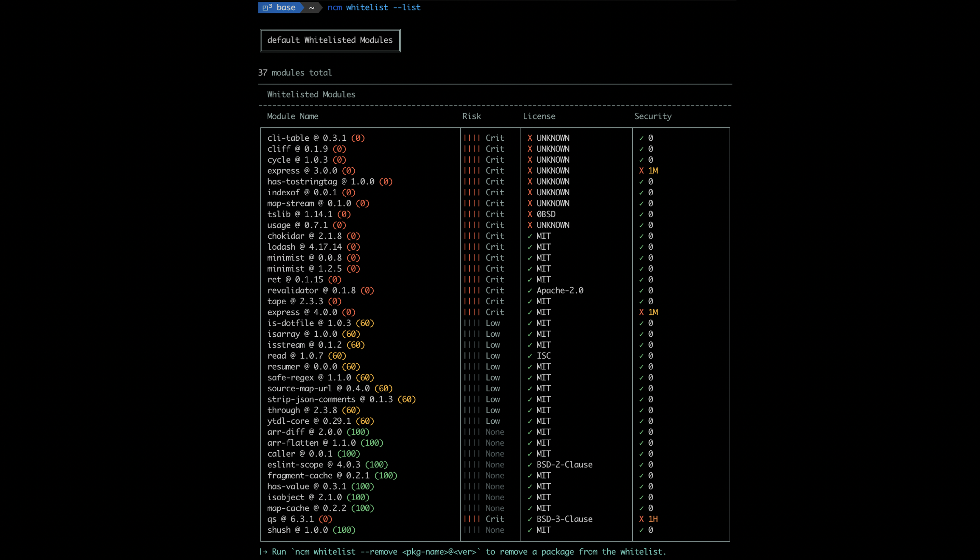Click the 'qs @ 6.3.1' module name

pyautogui.click(x=291, y=519)
